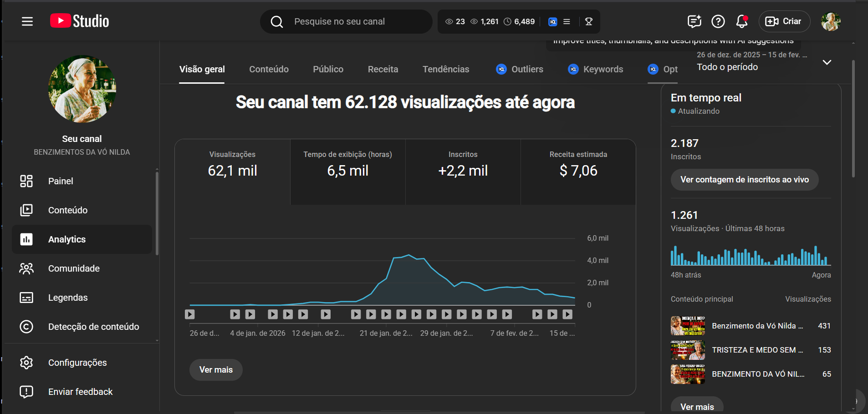Click the Conteúdo sidebar icon
The width and height of the screenshot is (868, 414).
click(x=26, y=210)
